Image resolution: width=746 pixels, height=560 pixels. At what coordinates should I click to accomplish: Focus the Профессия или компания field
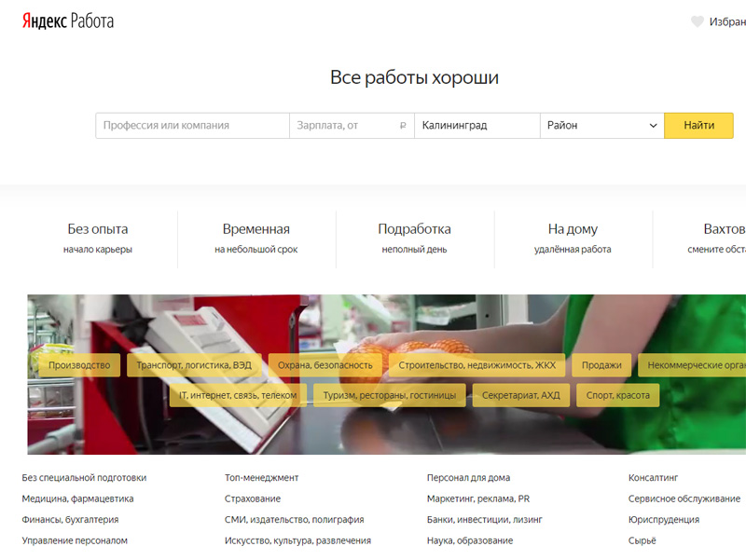click(192, 126)
